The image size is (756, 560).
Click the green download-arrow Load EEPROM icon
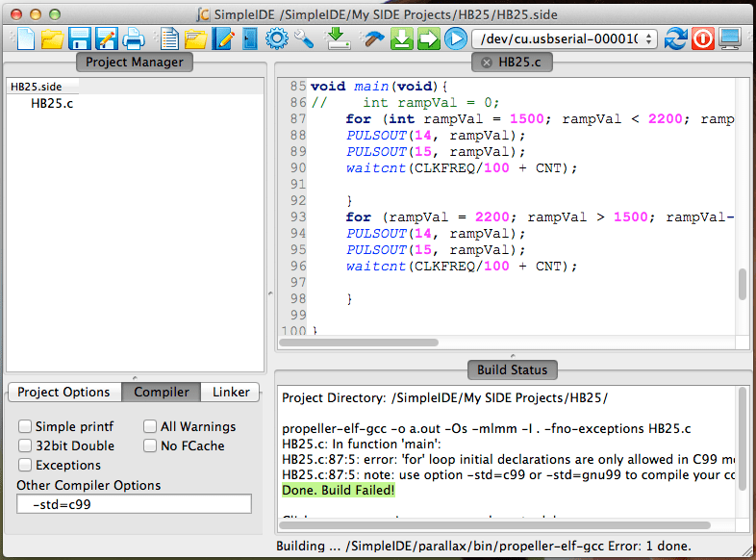402,38
